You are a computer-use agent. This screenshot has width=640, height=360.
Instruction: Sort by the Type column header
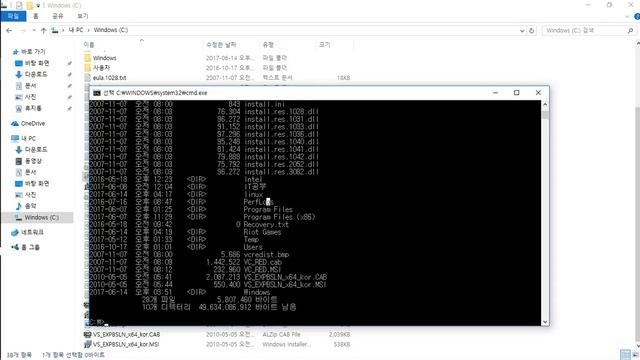coord(268,44)
